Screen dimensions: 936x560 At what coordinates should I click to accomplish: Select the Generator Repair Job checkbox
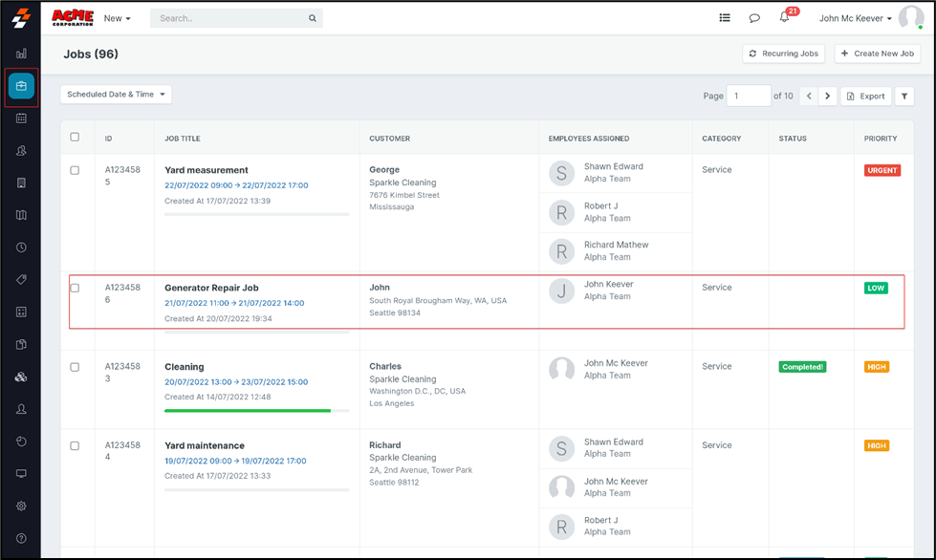pyautogui.click(x=75, y=288)
